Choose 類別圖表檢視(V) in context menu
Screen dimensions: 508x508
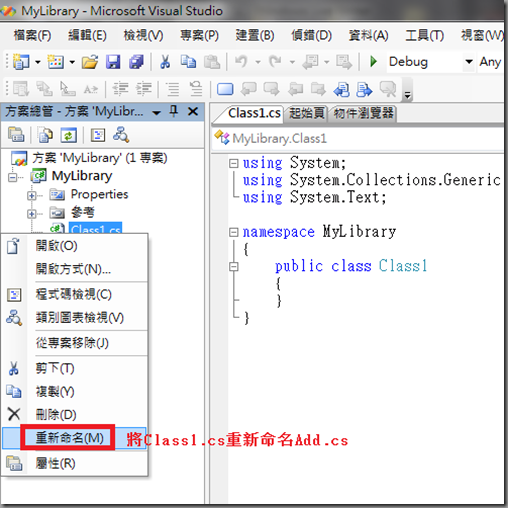tap(74, 317)
